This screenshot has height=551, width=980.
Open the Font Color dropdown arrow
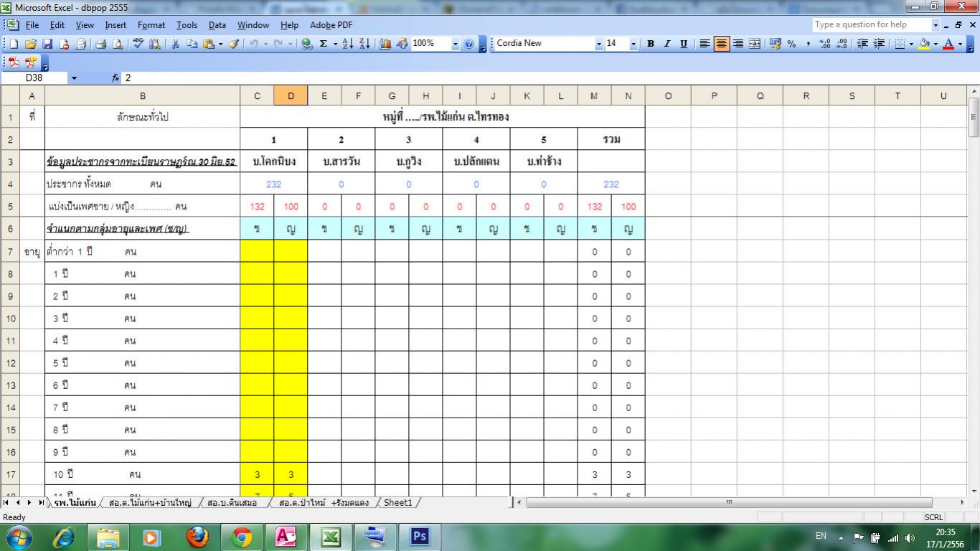click(960, 44)
